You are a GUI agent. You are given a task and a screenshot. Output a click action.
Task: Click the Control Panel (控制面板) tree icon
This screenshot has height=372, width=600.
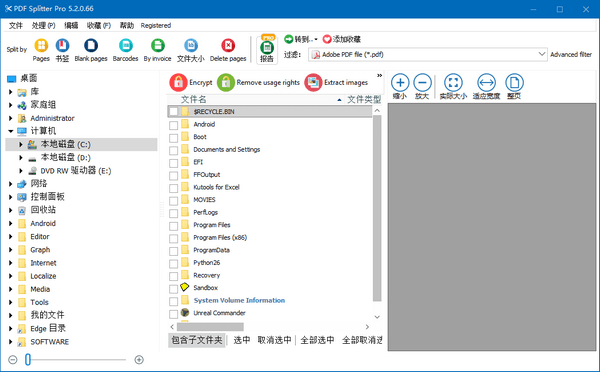point(22,197)
